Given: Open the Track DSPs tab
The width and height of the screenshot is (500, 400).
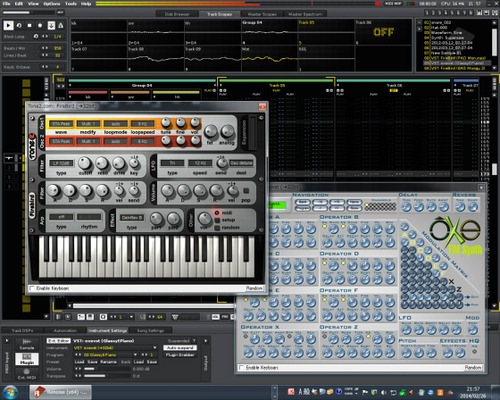Looking at the screenshot, I should [x=22, y=330].
